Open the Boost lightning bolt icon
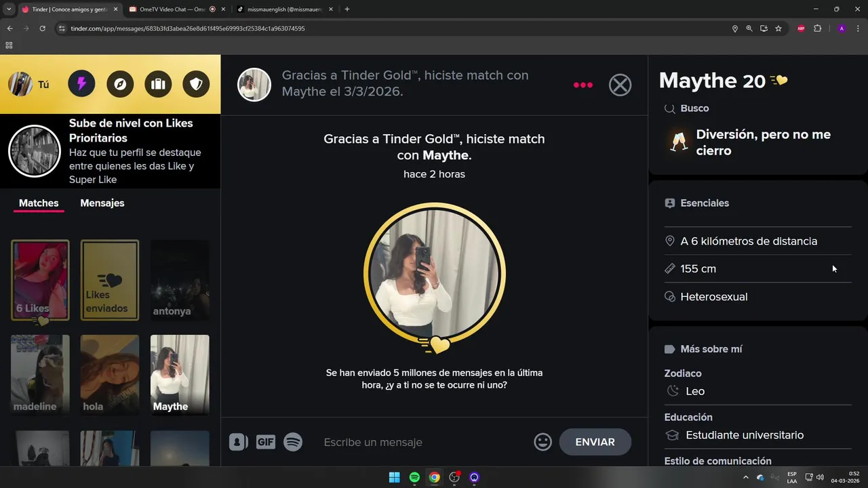868x488 pixels. pos(81,84)
